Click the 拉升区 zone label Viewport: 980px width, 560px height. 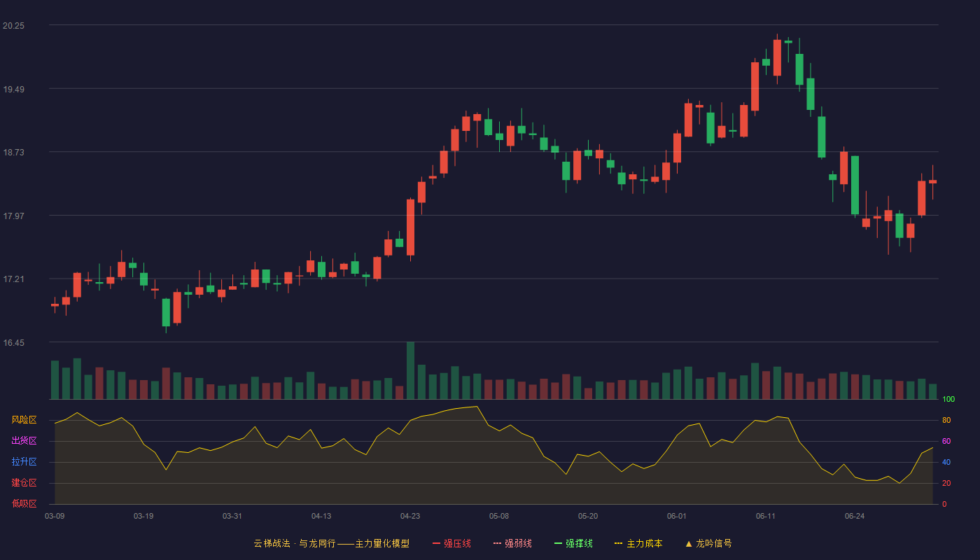pos(24,462)
